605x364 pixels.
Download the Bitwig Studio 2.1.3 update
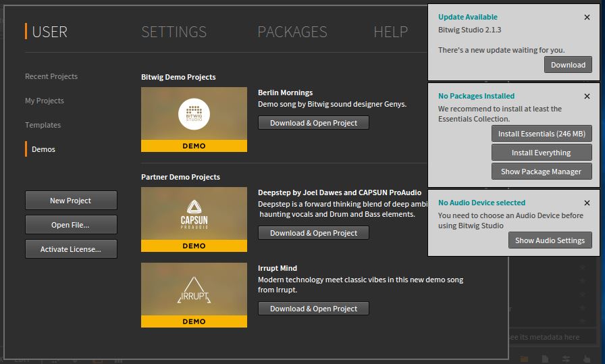coord(568,65)
